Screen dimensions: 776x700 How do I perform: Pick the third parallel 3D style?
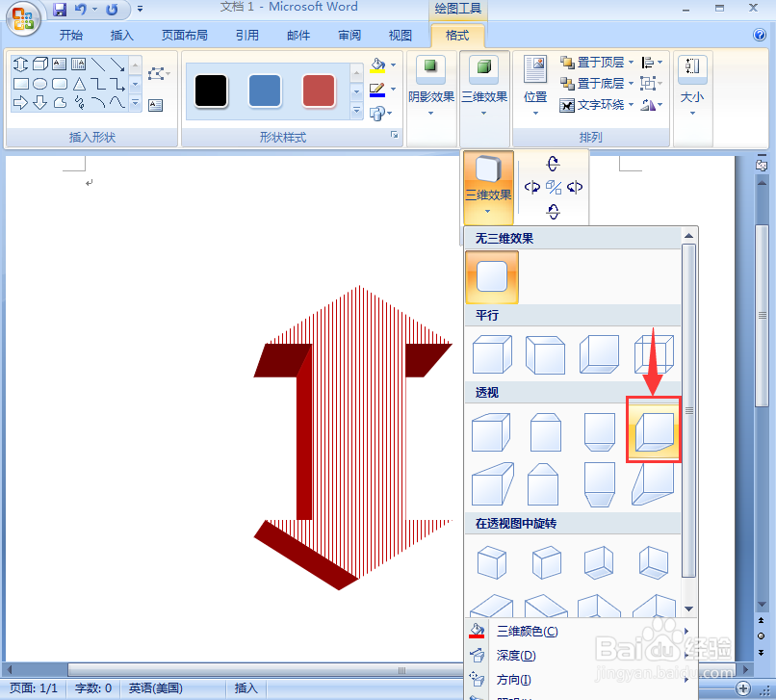click(x=599, y=354)
